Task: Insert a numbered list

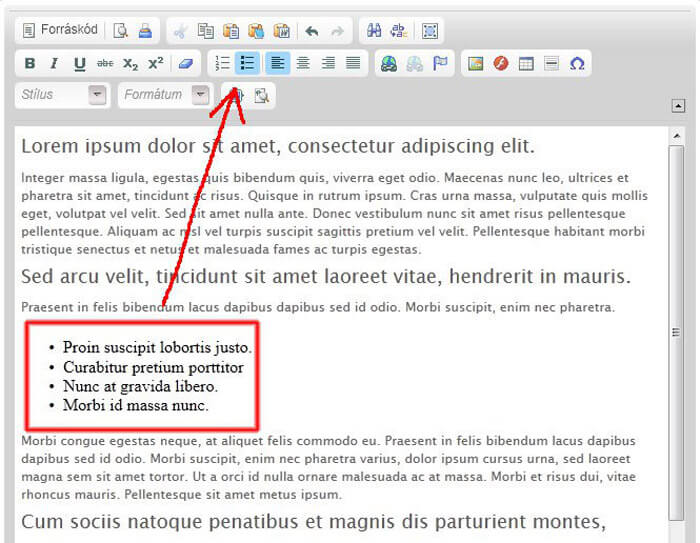Action: 222,63
